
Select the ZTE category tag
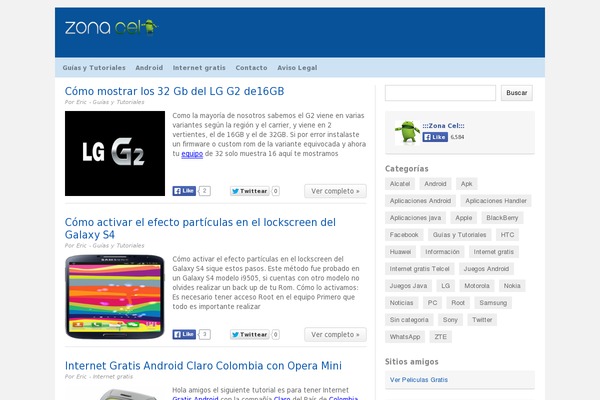[440, 337]
